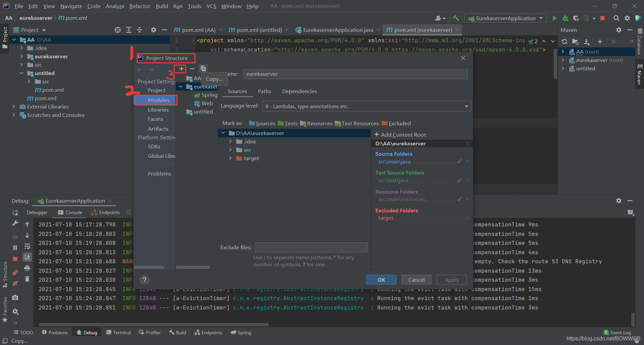
Task: Click Add Content Root
Action: pyautogui.click(x=400, y=135)
